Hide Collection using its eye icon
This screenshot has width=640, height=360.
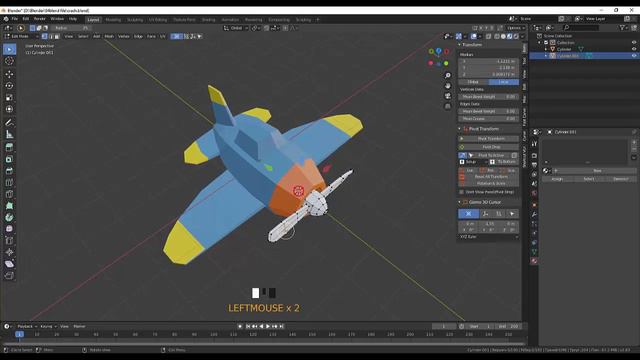coord(634,42)
